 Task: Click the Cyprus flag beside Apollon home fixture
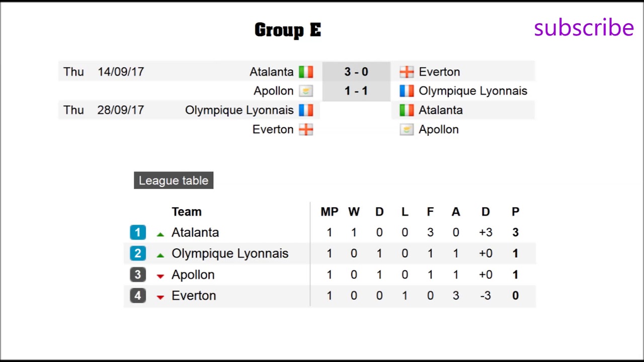click(x=306, y=91)
